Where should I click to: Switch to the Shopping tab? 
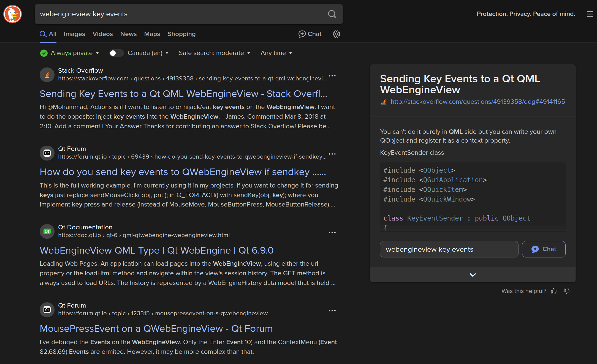(x=181, y=34)
